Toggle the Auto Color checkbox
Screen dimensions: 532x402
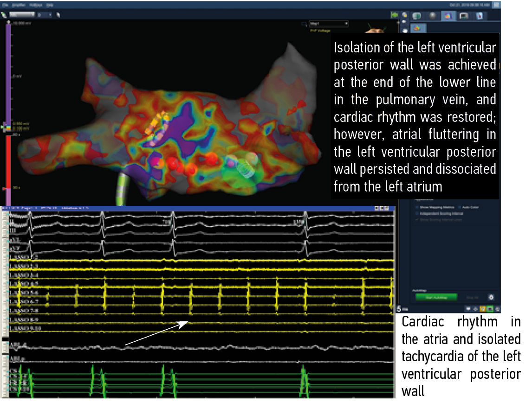(x=459, y=207)
